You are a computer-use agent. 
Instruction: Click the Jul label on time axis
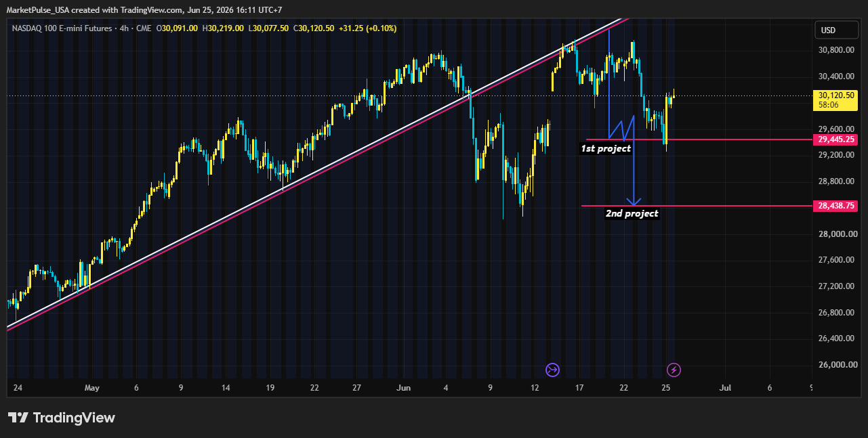725,388
